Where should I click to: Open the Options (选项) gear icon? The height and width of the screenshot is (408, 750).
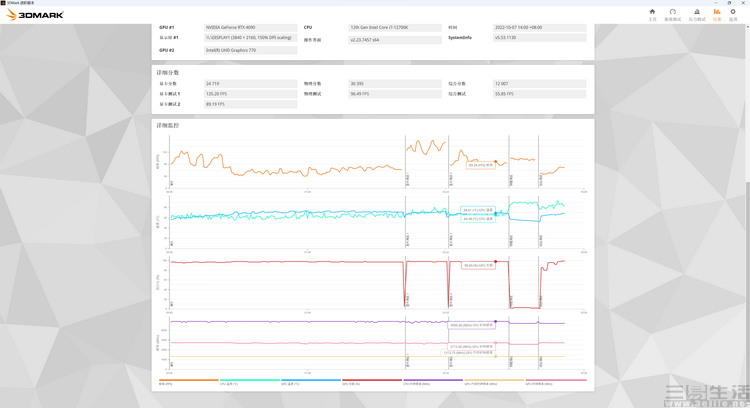732,14
